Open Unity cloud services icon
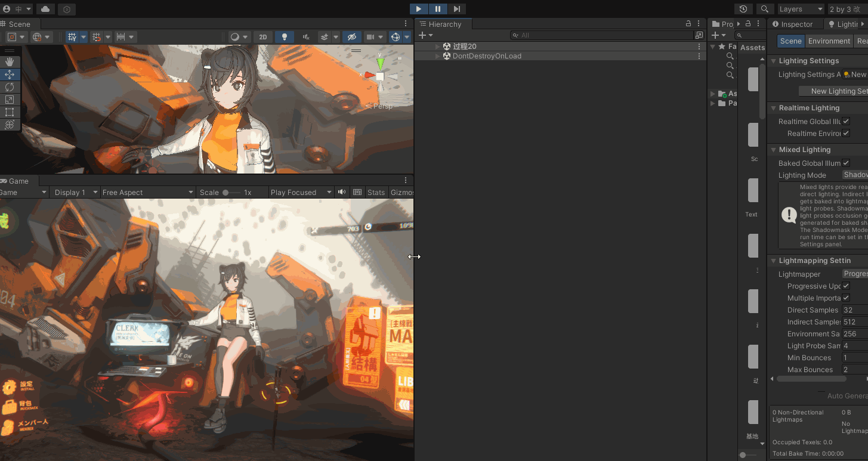This screenshot has height=461, width=868. pyautogui.click(x=46, y=9)
